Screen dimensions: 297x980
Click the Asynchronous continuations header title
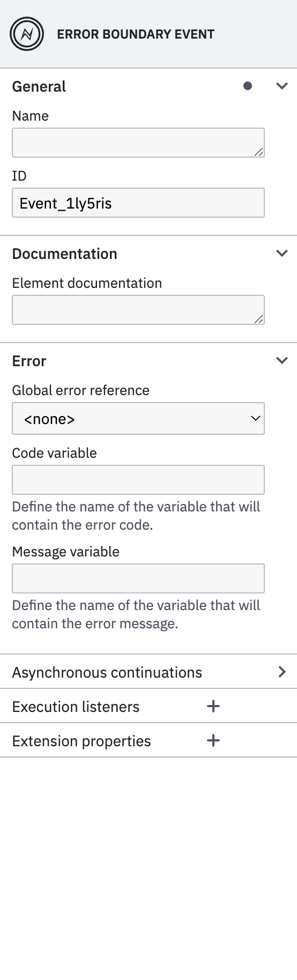coord(107,672)
